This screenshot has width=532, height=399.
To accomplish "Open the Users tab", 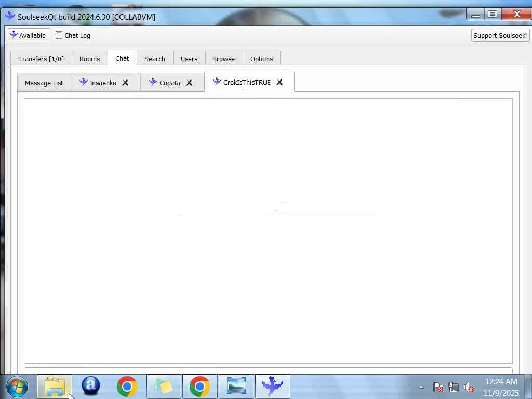I will point(189,59).
